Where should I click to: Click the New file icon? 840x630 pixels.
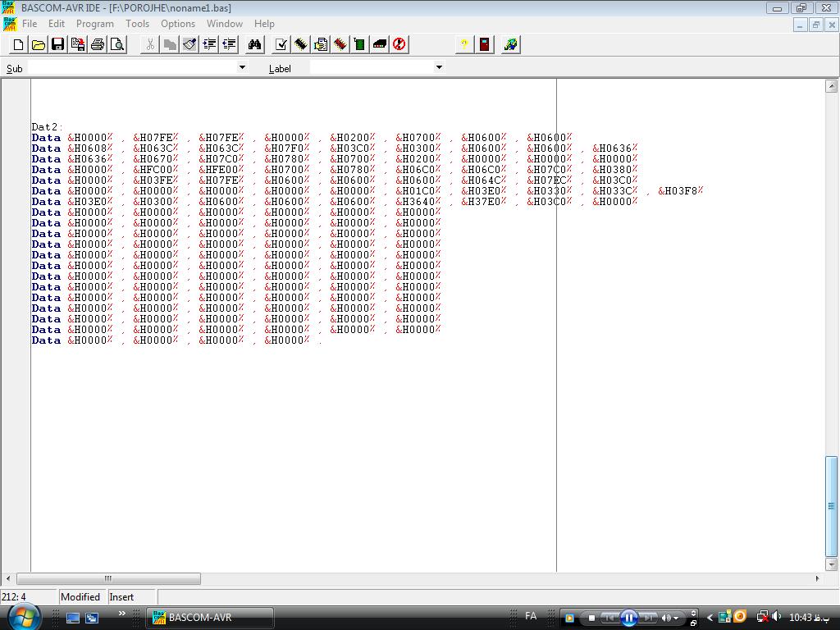click(18, 44)
